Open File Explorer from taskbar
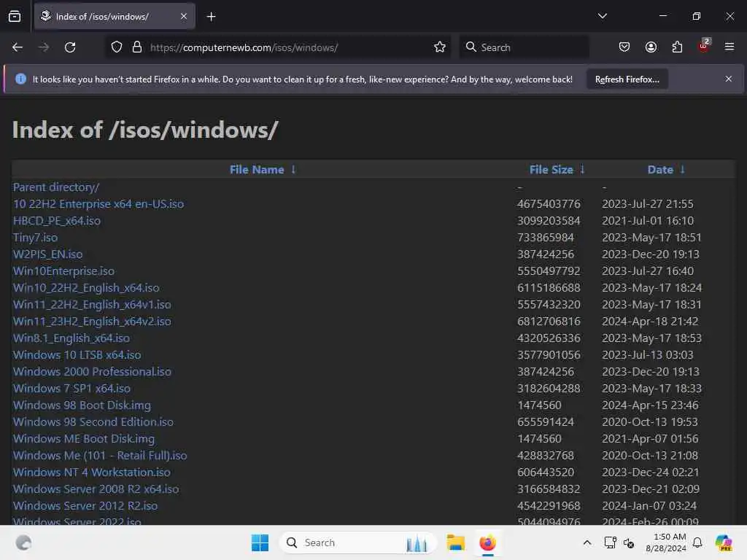The width and height of the screenshot is (747, 560). (455, 542)
